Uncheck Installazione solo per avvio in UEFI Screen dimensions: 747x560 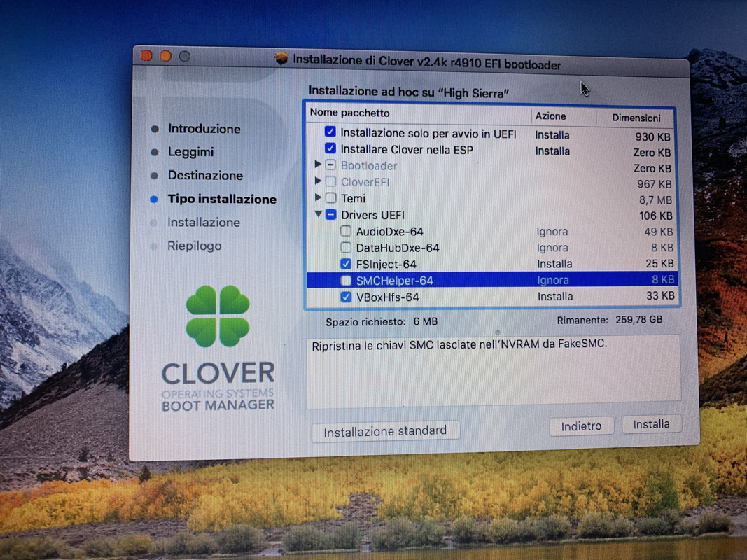[x=330, y=132]
